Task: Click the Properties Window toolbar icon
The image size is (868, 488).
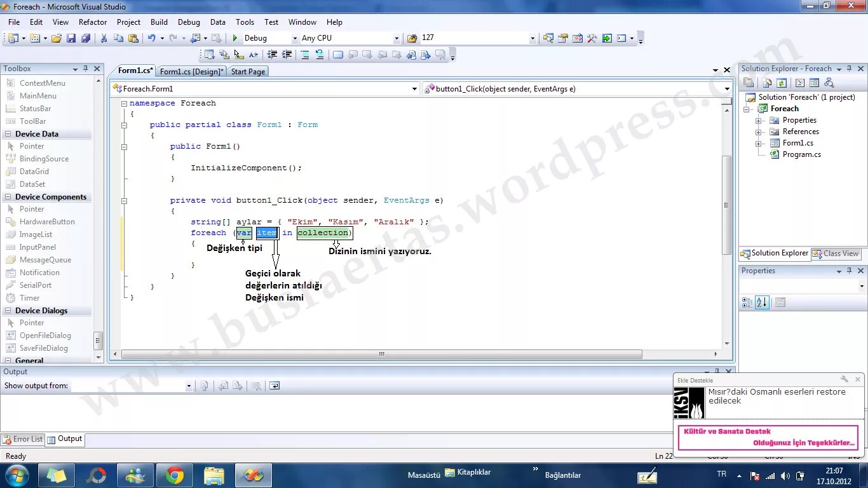Action: coord(562,38)
